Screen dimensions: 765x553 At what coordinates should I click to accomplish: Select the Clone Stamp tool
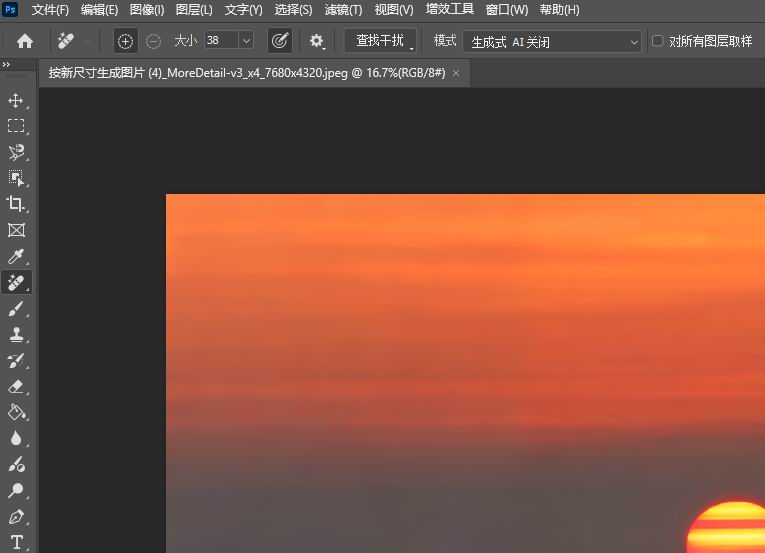[16, 335]
